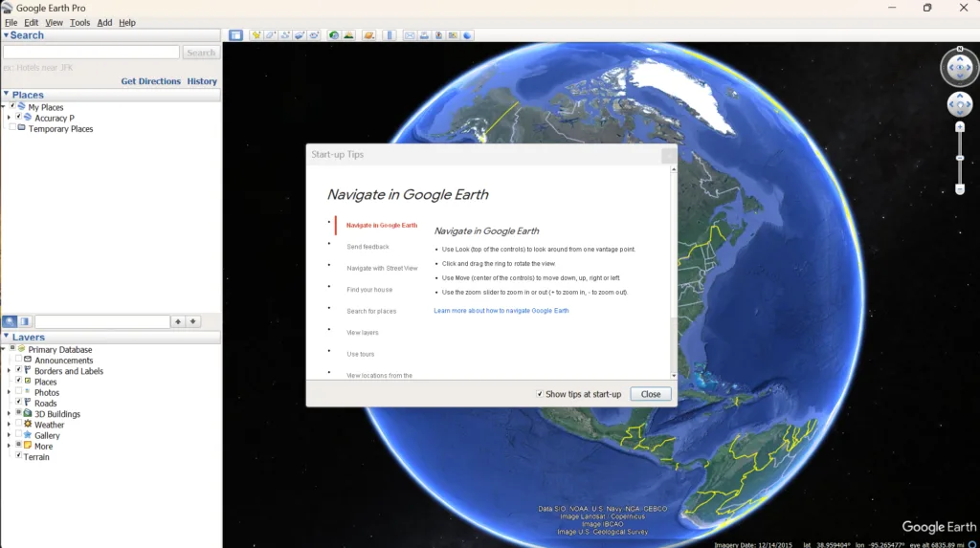Toggle the sunlight across landscape icon
The image size is (980, 548).
tap(348, 35)
